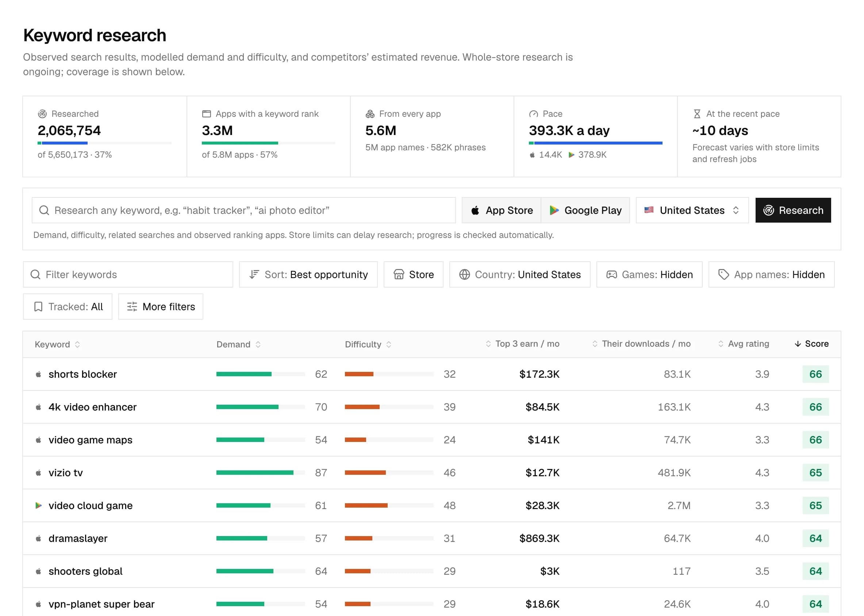This screenshot has width=864, height=616.
Task: Open the shooters global keyword row
Action: pos(432,571)
